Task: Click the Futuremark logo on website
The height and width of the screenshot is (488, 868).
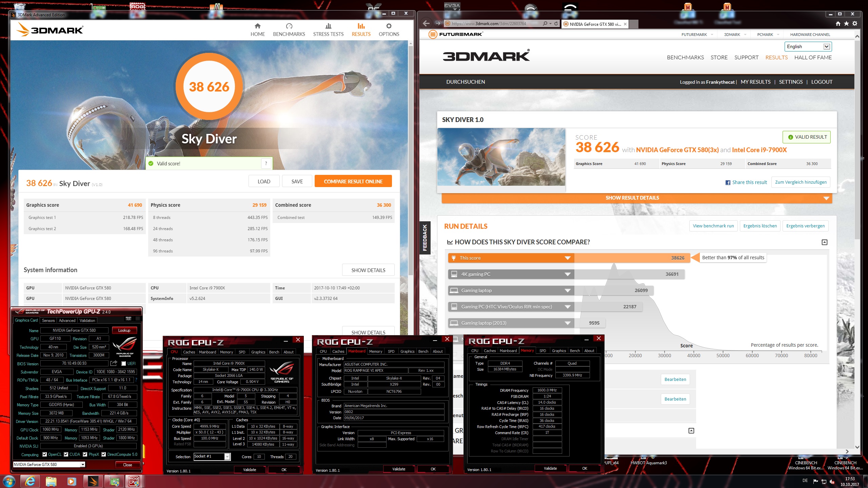Action: click(455, 34)
